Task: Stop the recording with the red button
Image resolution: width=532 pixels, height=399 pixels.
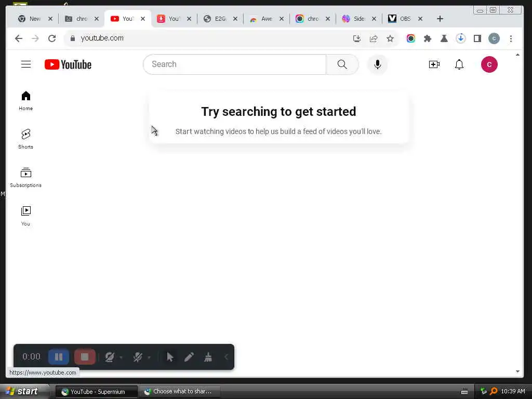Action: pyautogui.click(x=85, y=357)
